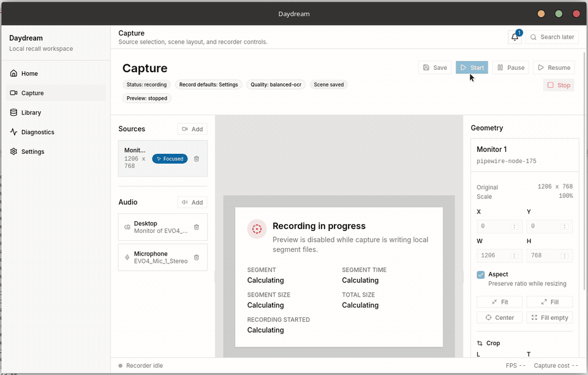
Task: Delete the Monitor source with trash icon
Action: [197, 159]
